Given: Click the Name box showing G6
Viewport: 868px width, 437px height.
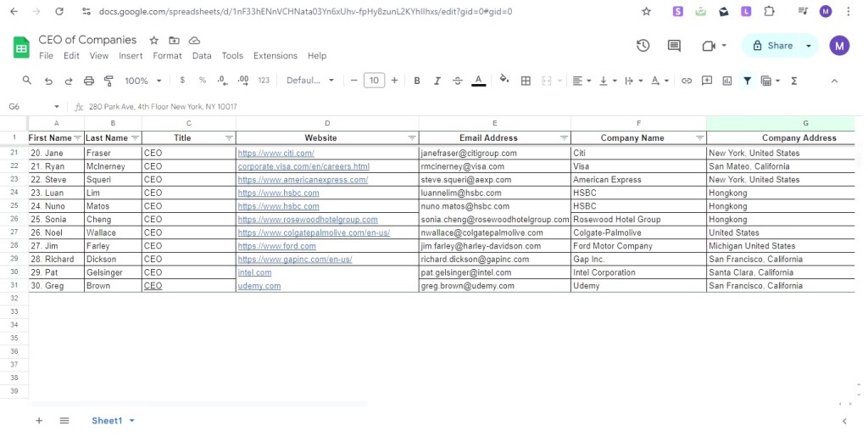Looking at the screenshot, I should [33, 106].
